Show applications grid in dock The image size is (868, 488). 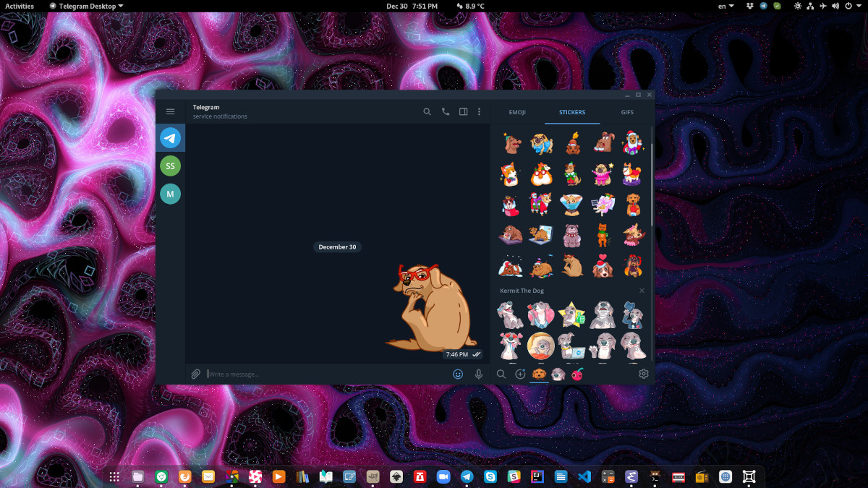(x=114, y=476)
